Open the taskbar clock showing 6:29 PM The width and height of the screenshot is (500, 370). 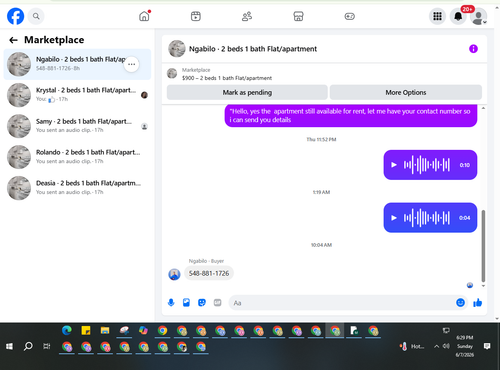tap(465, 346)
